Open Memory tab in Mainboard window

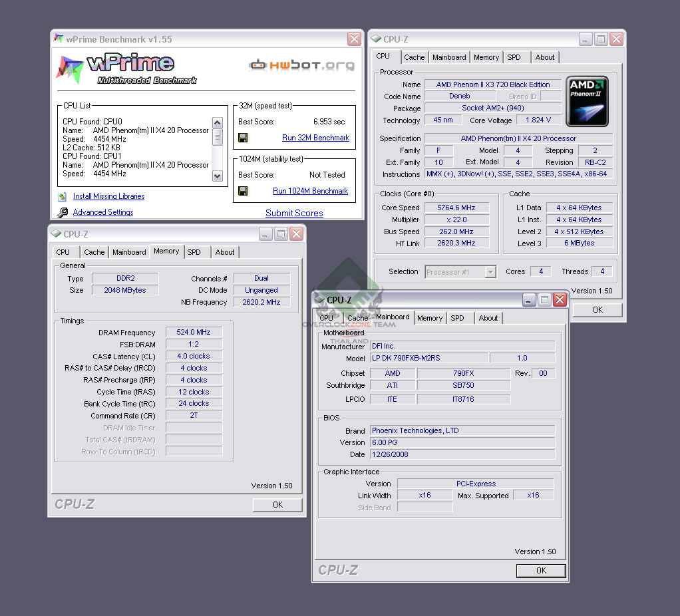(x=430, y=318)
